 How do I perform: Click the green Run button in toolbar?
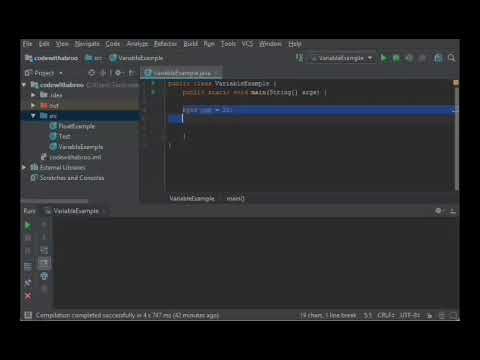click(384, 58)
